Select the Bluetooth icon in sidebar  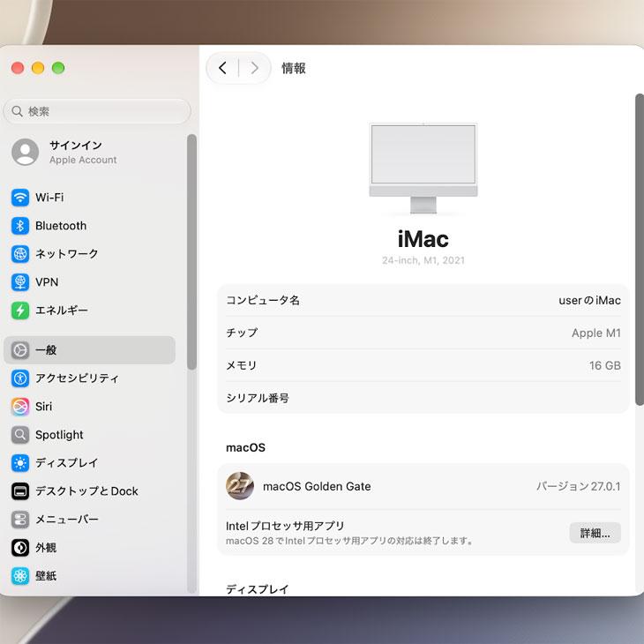[x=20, y=226]
